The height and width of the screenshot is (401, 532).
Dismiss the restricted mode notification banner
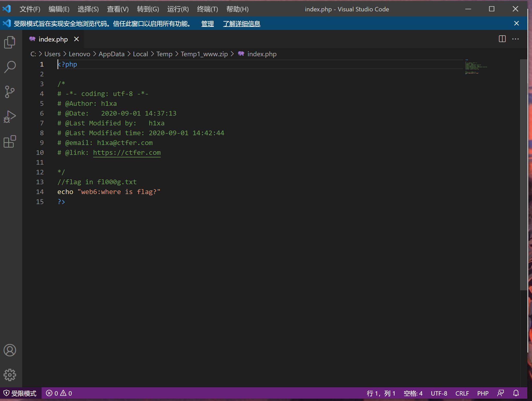(517, 23)
